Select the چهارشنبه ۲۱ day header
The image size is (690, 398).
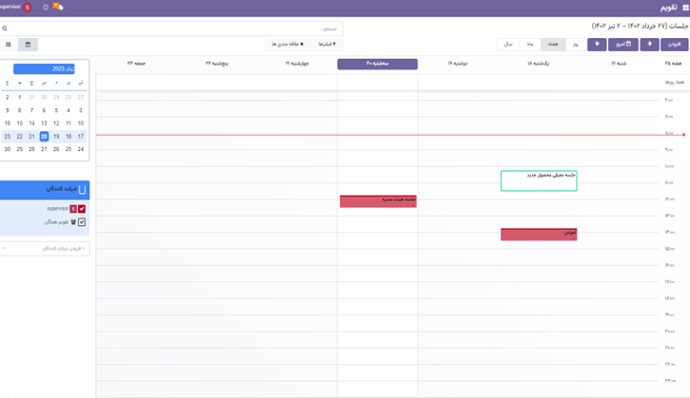(297, 63)
